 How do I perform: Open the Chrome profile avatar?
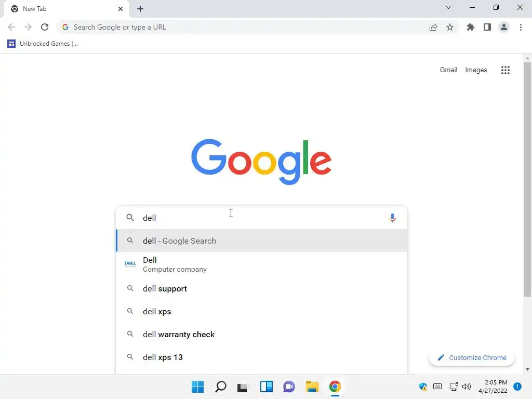504,27
